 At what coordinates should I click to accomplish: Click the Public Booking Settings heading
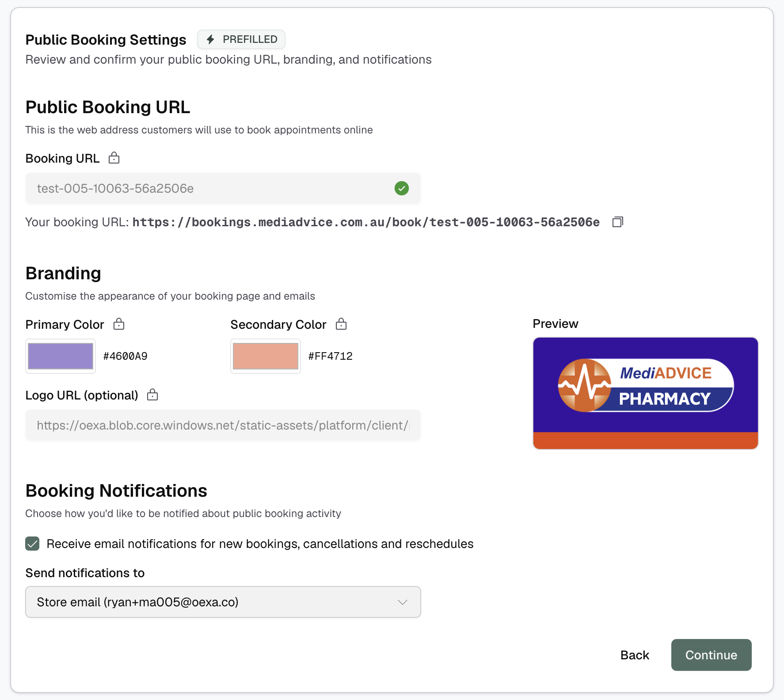[105, 39]
